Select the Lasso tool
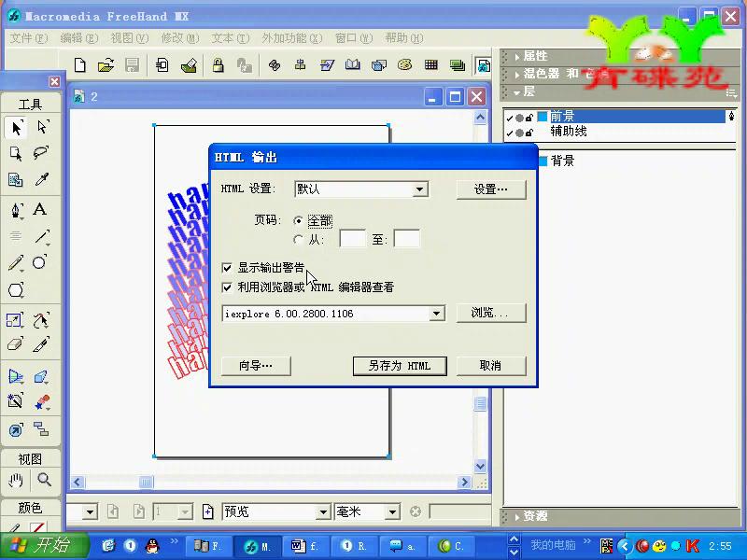Screen dimensions: 747x560 click(41, 153)
